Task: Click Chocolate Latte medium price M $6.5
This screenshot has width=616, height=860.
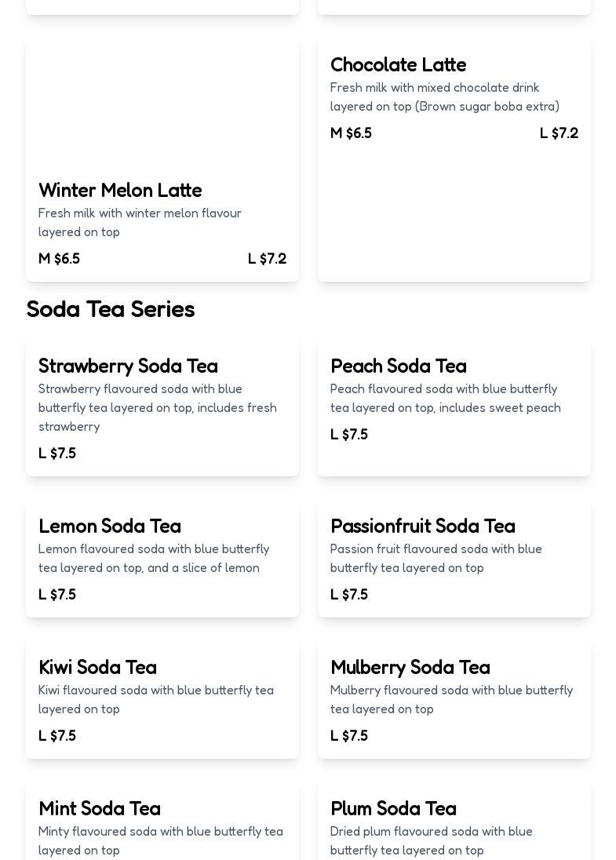Action: [x=351, y=133]
